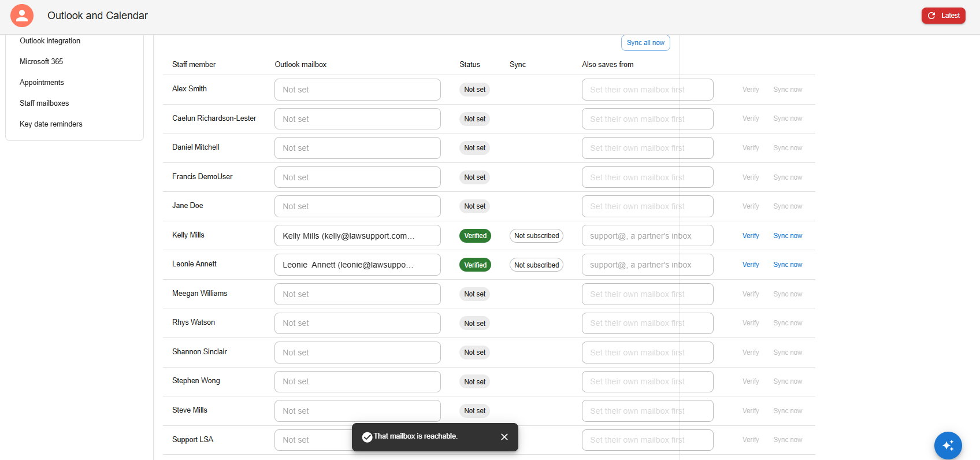This screenshot has width=980, height=460.
Task: Set Steve Mills Outlook mailbox
Action: [358, 411]
